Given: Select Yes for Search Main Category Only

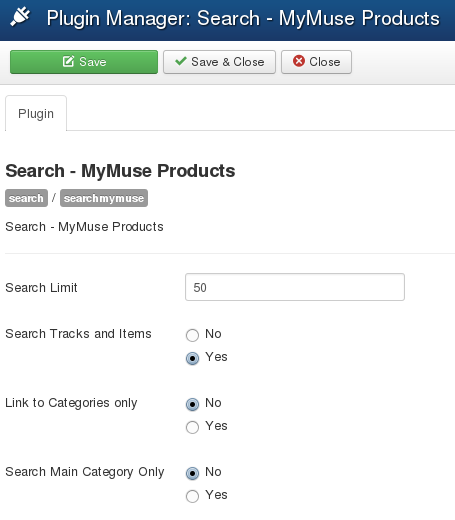Looking at the screenshot, I should click(x=192, y=496).
